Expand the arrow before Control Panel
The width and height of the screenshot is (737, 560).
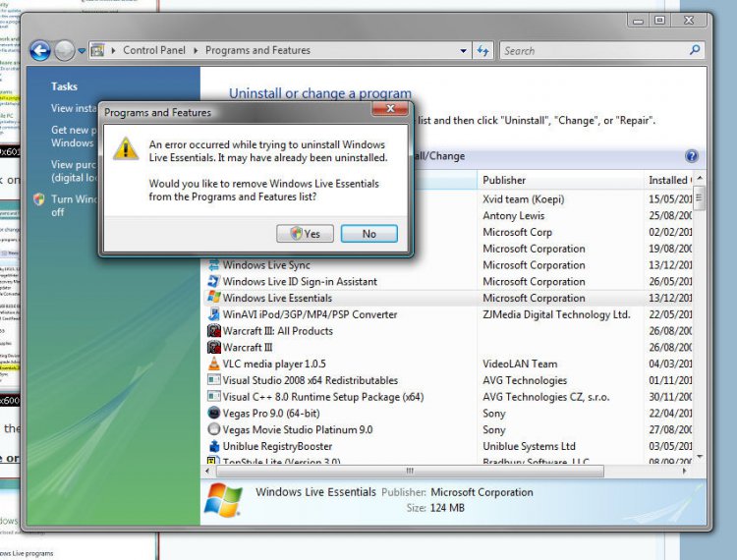[113, 50]
